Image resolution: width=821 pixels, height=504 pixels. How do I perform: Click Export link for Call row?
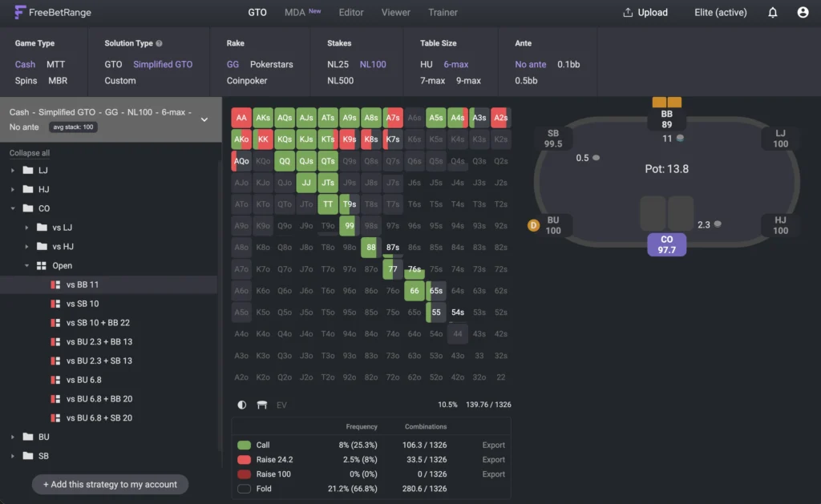(x=493, y=446)
